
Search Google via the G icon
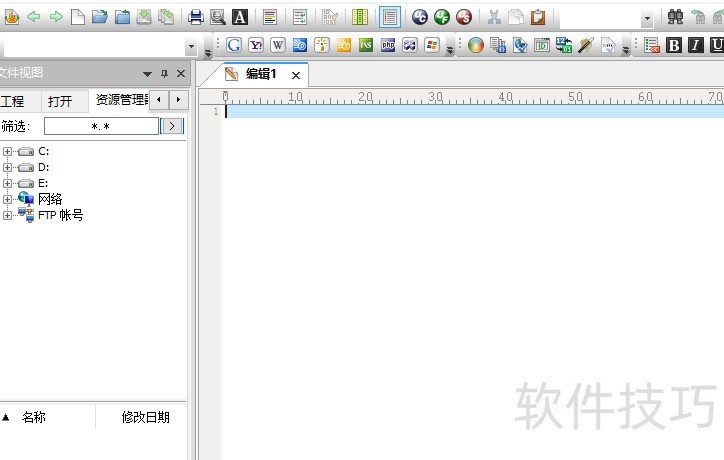click(234, 45)
